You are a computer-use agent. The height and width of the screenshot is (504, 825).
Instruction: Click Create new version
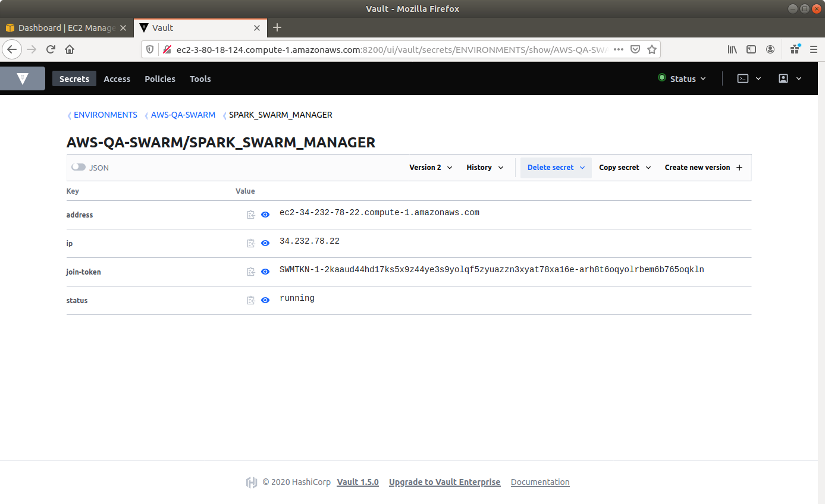click(x=704, y=168)
